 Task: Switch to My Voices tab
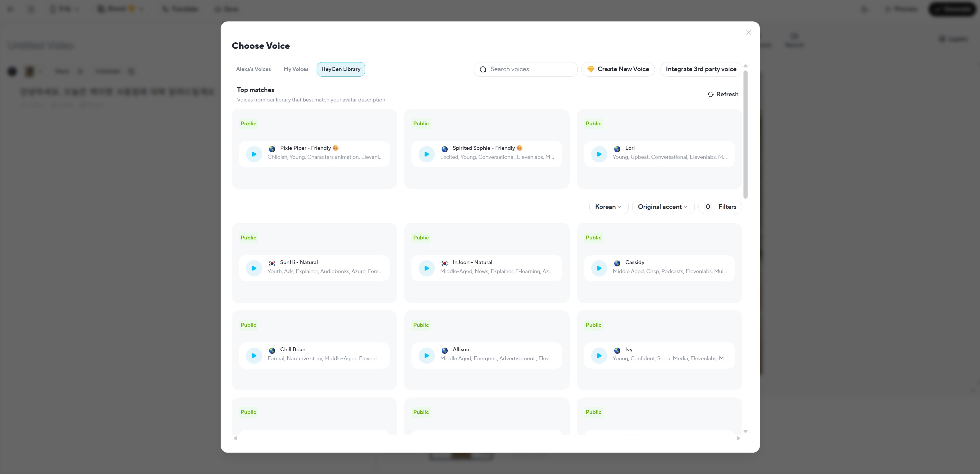pyautogui.click(x=296, y=69)
